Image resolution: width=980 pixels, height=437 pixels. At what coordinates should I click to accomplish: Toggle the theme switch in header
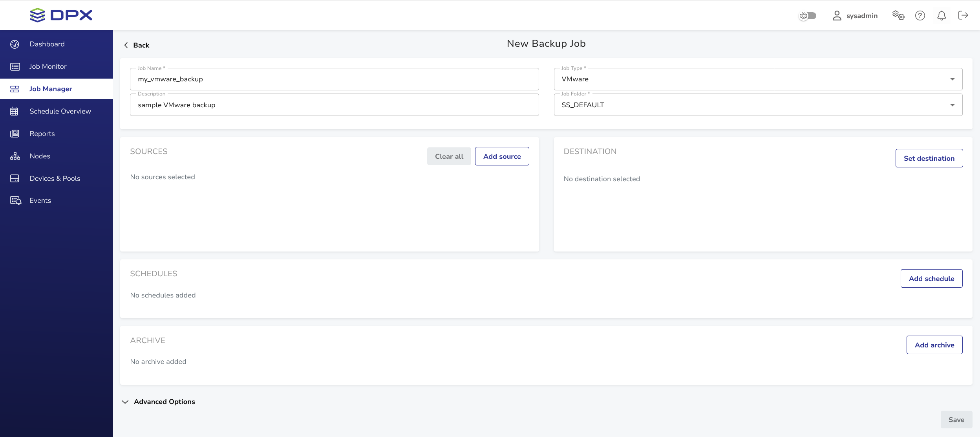click(x=808, y=16)
